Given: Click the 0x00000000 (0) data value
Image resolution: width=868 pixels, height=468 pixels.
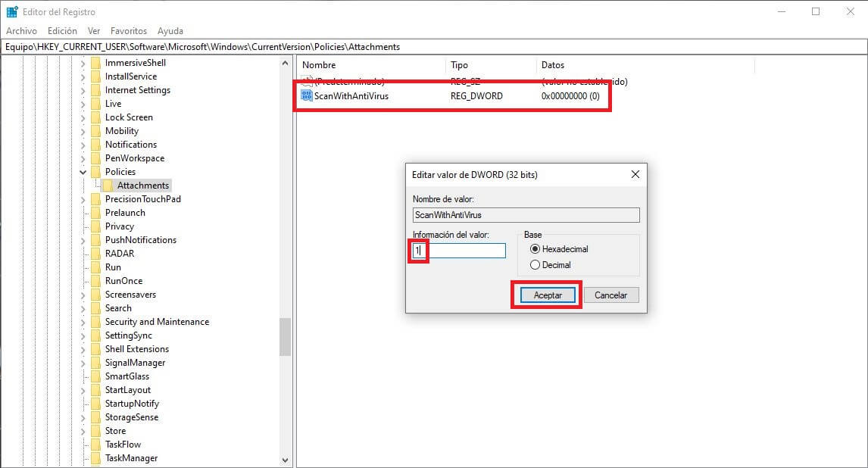Looking at the screenshot, I should 571,95.
